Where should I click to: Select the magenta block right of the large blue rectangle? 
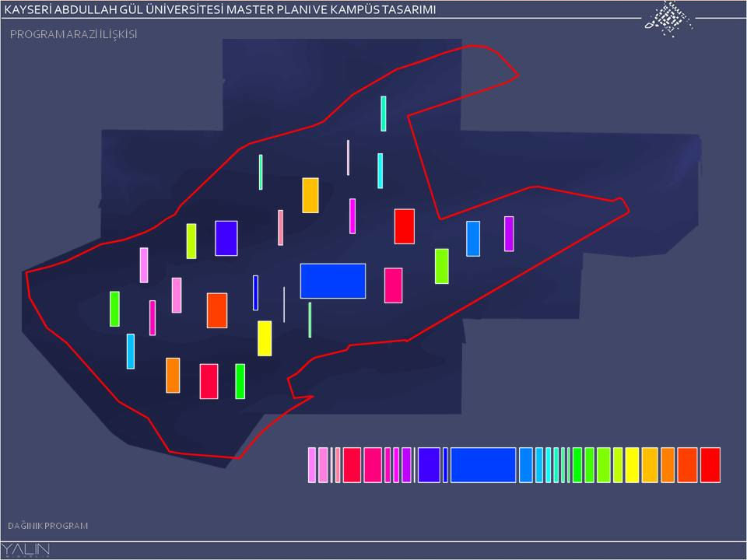click(393, 285)
